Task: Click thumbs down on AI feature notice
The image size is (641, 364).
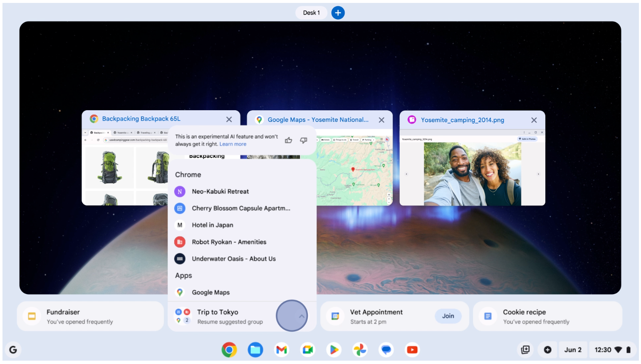Action: point(304,140)
